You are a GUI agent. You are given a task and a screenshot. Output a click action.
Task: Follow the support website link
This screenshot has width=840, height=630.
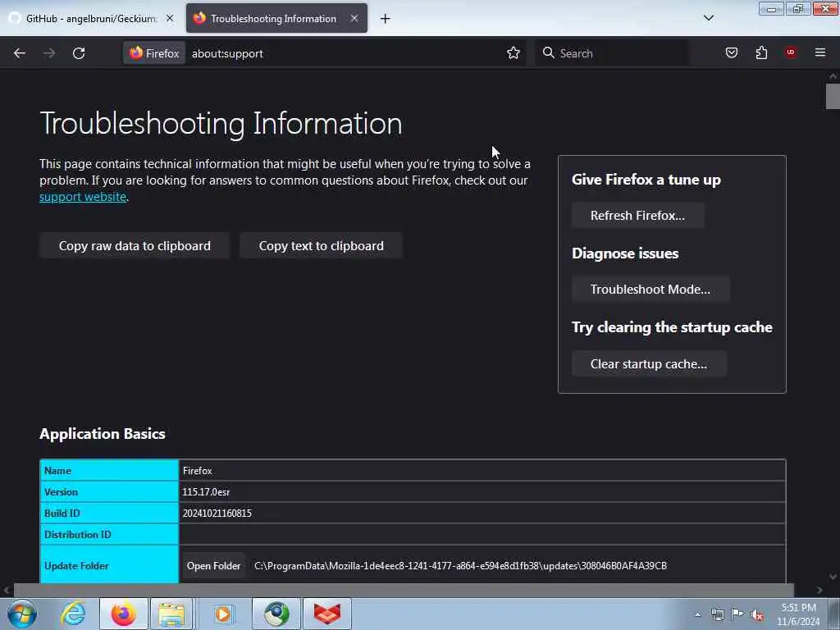coord(83,197)
